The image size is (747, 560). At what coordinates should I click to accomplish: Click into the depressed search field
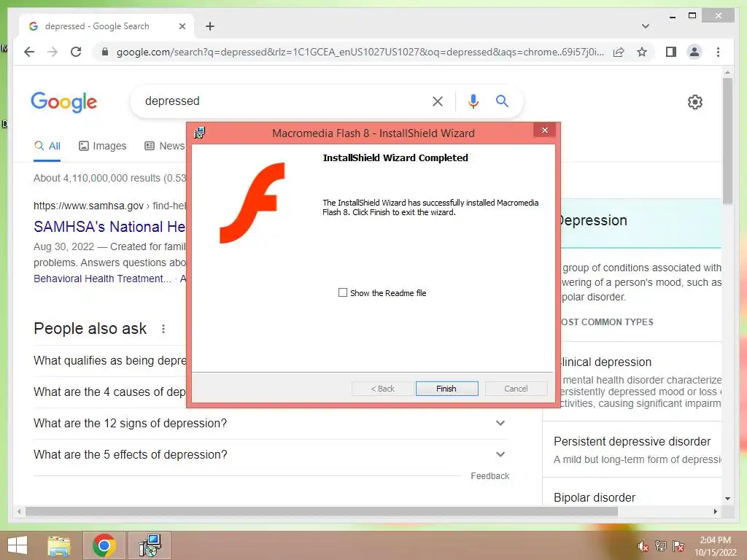[281, 101]
